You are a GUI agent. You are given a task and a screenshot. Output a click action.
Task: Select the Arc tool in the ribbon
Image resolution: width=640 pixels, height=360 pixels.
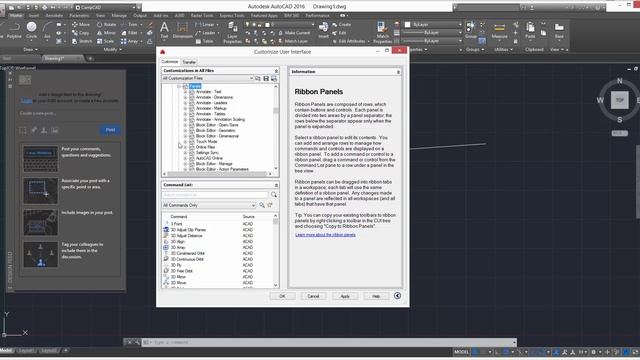pyautogui.click(x=47, y=30)
